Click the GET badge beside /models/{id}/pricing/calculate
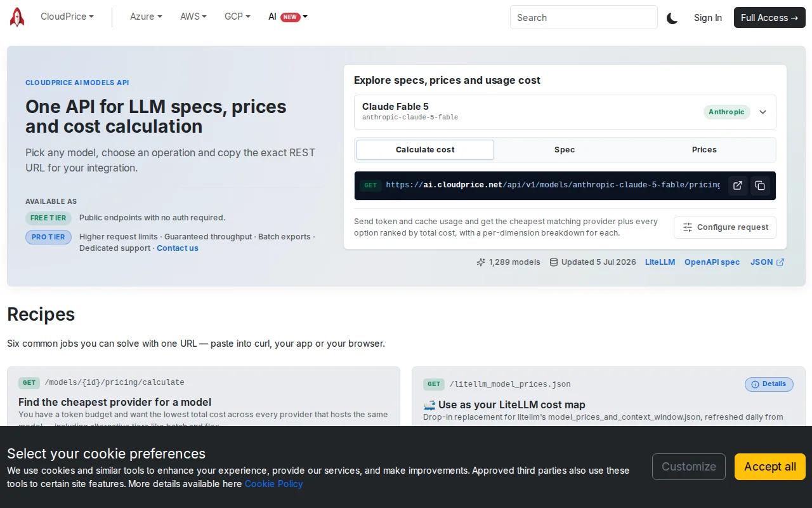This screenshot has height=508, width=812. 29,383
